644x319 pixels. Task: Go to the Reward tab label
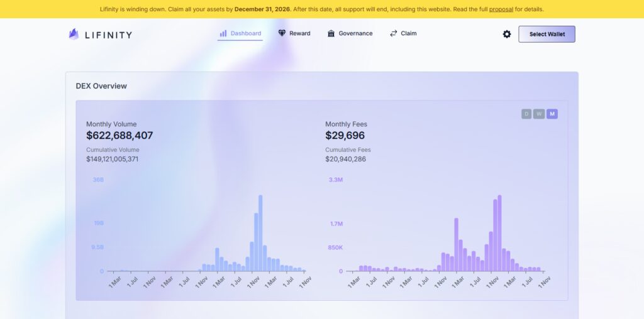pyautogui.click(x=300, y=33)
